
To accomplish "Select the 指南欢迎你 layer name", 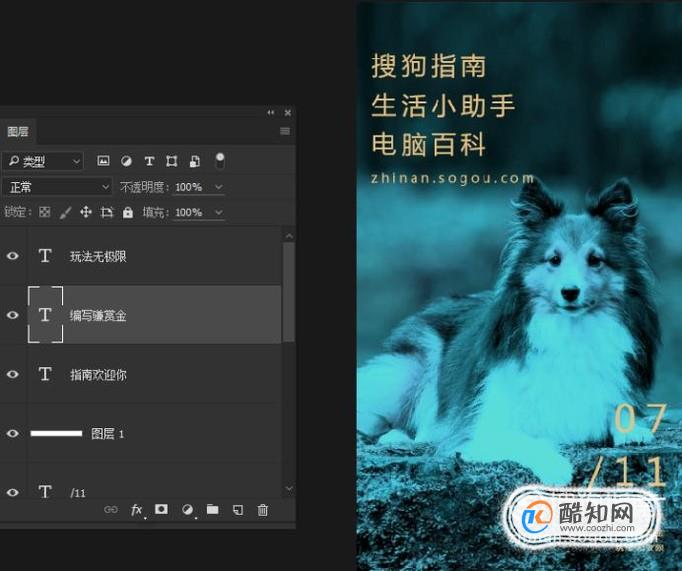I will click(x=98, y=375).
